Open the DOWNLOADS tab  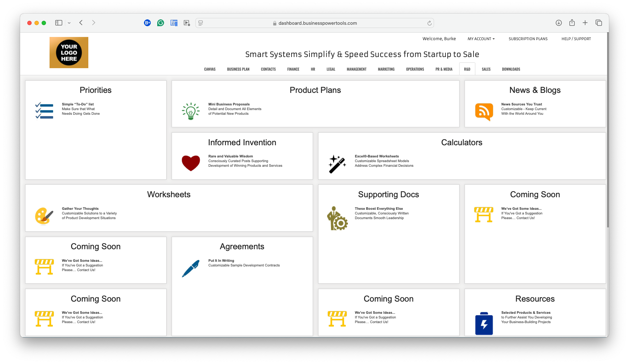pyautogui.click(x=511, y=69)
